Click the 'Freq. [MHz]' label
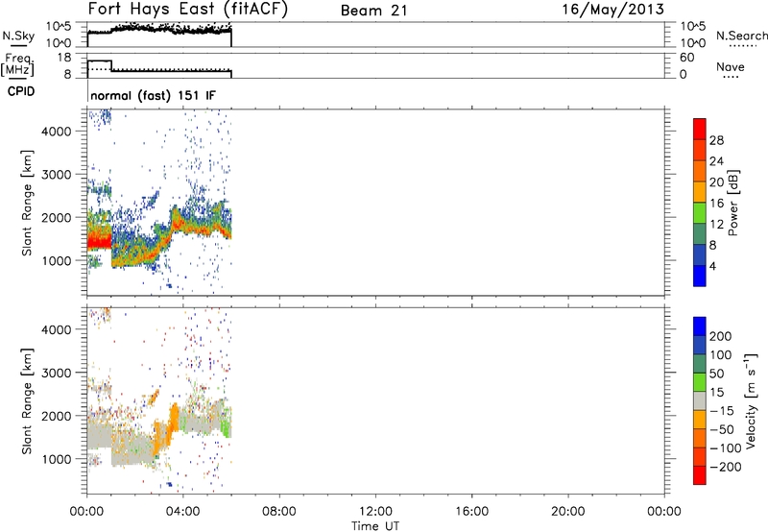 click(x=18, y=64)
